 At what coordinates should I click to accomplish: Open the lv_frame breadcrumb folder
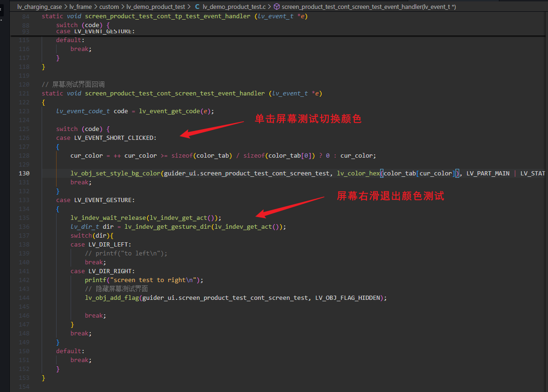[80, 7]
